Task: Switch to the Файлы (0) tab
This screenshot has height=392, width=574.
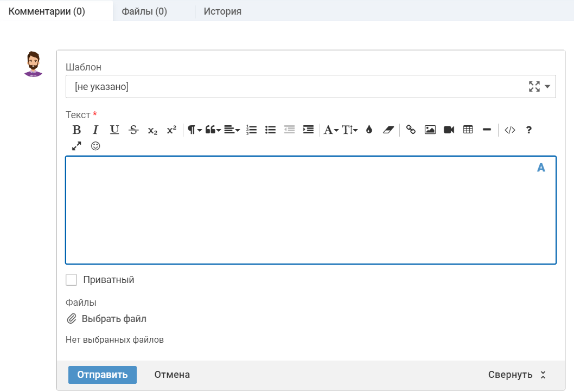Action: pos(144,11)
